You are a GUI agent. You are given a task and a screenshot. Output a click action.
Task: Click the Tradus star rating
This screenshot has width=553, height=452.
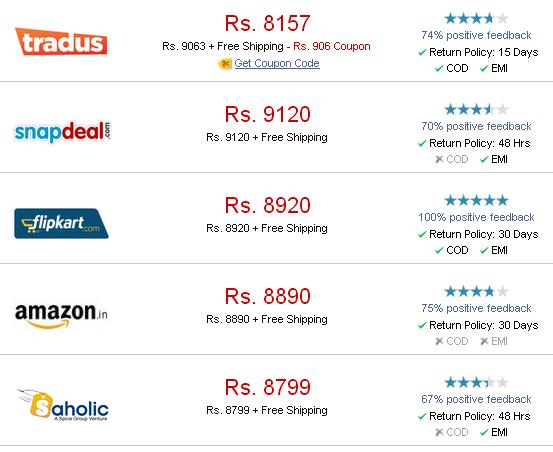point(476,18)
